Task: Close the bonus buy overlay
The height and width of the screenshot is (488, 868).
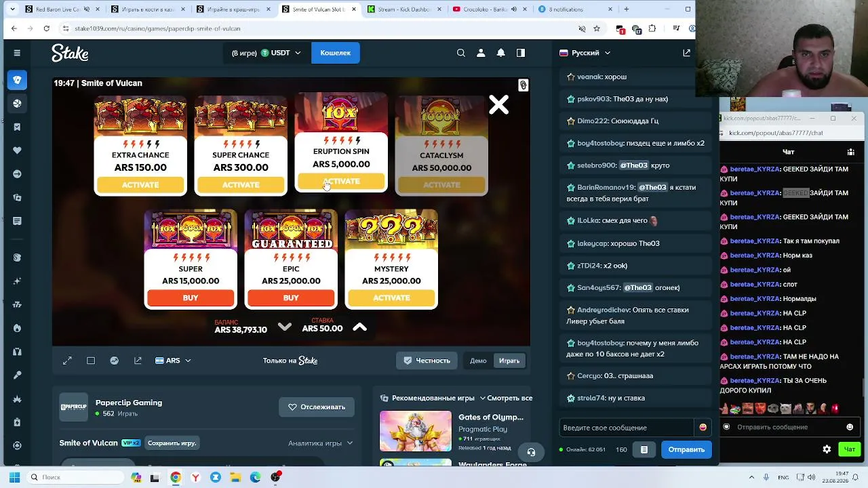Action: (498, 104)
